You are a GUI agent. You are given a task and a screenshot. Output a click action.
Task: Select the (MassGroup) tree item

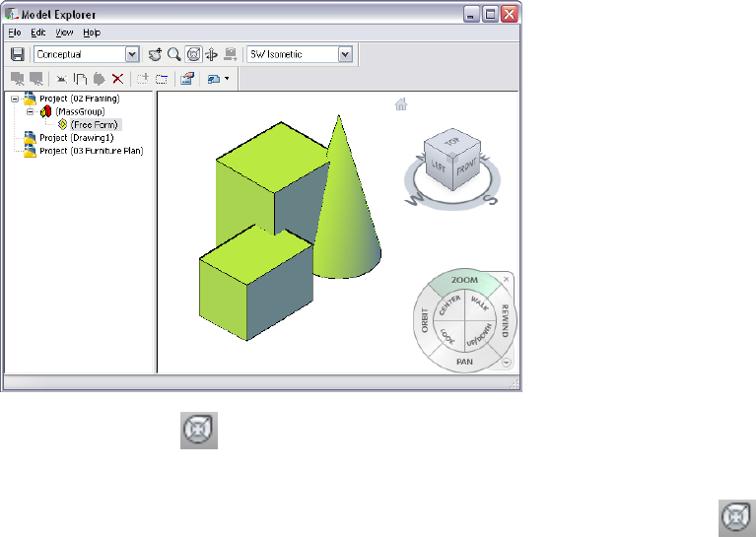pos(80,111)
